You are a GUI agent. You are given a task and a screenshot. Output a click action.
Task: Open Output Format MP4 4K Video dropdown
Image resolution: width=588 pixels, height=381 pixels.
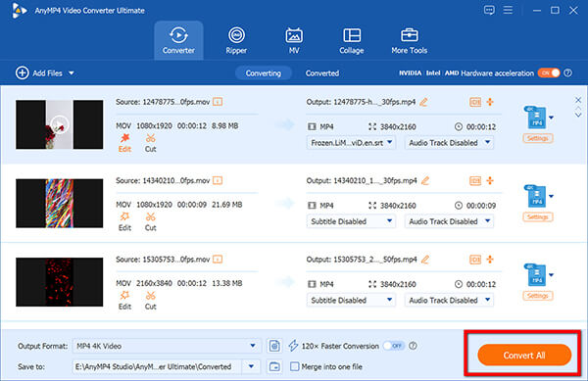pos(167,346)
